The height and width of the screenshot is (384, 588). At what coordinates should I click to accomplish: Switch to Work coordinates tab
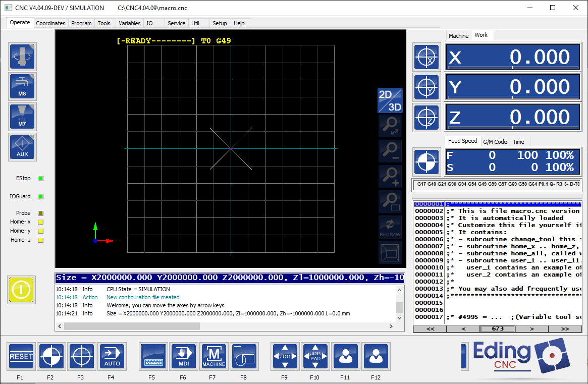pos(481,35)
